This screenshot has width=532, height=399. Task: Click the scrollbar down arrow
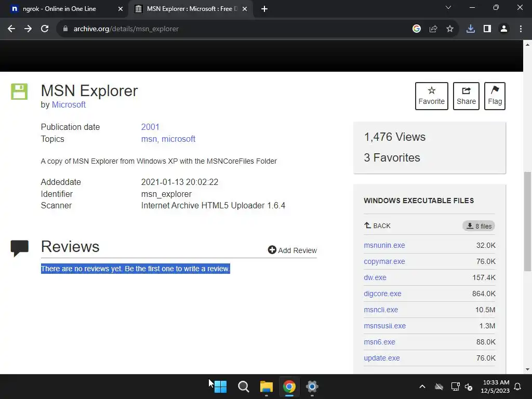coord(527,369)
